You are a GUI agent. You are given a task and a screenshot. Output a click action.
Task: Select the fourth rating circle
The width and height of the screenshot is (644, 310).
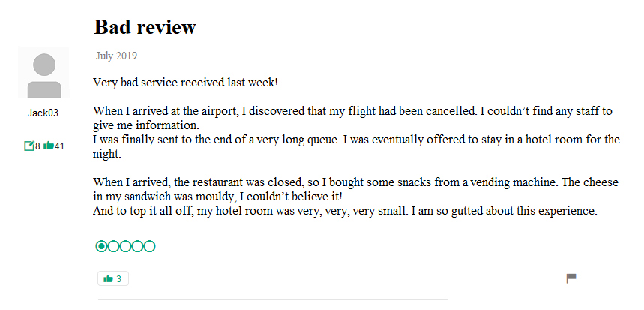[x=138, y=246]
